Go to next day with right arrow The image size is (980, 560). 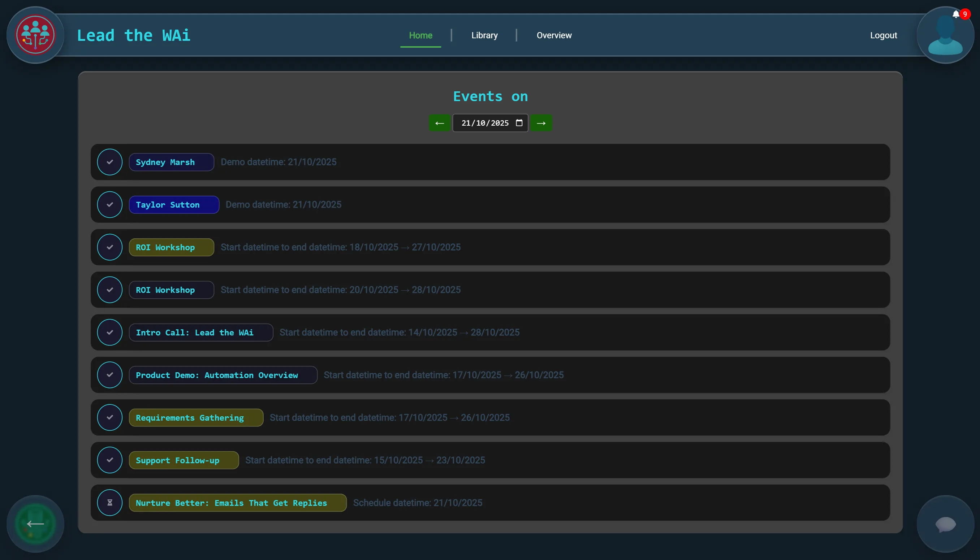(541, 123)
